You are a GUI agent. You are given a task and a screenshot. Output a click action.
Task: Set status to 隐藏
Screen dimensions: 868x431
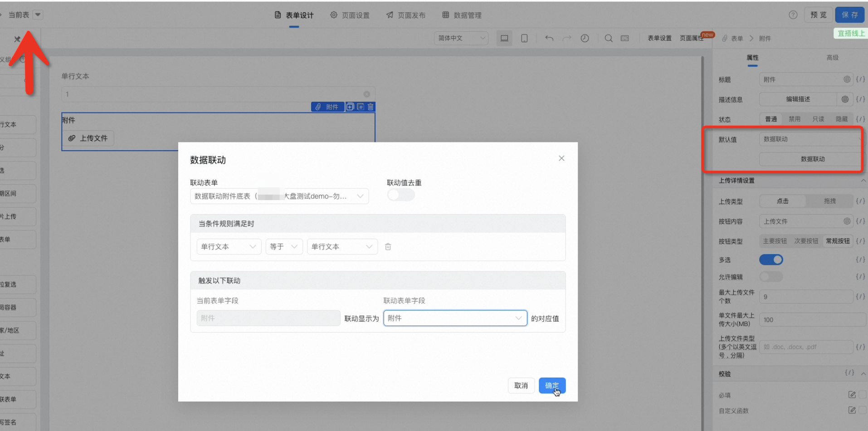(x=842, y=119)
